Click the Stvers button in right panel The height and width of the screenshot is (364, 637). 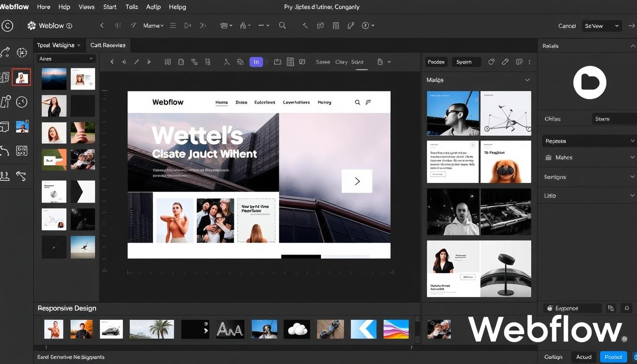pos(614,118)
